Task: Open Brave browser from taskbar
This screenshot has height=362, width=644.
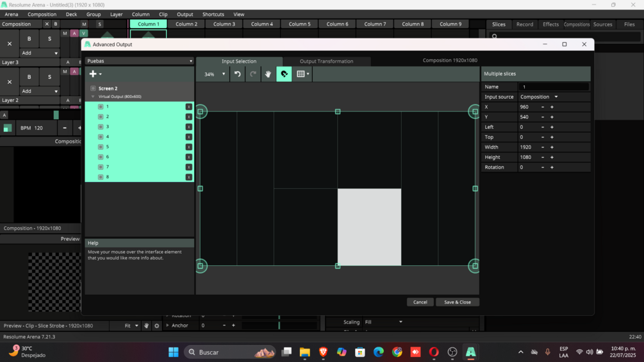Action: (x=323, y=352)
